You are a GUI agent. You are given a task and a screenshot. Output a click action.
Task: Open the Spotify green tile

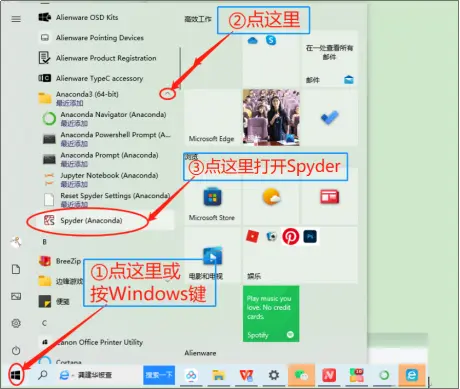pyautogui.click(x=271, y=314)
